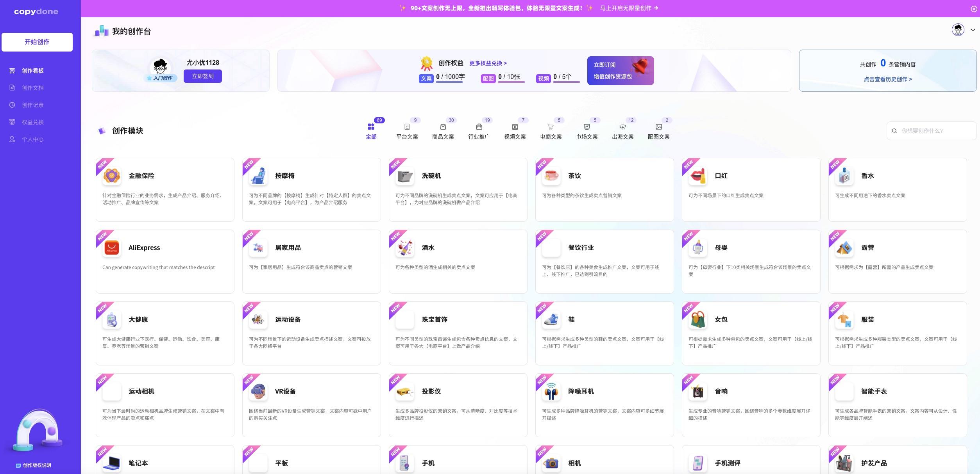The height and width of the screenshot is (474, 980).
Task: Click the 香水 perfume bottle icon
Action: coord(844,176)
